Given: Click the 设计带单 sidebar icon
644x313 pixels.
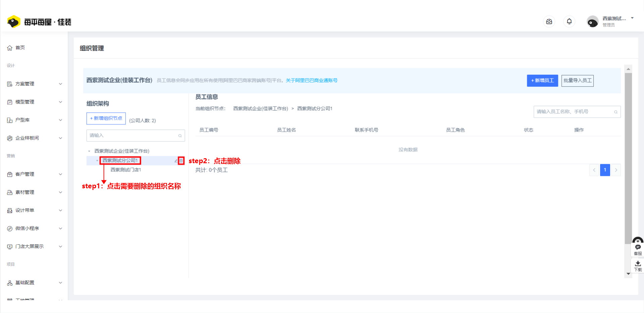Looking at the screenshot, I should 10,210.
